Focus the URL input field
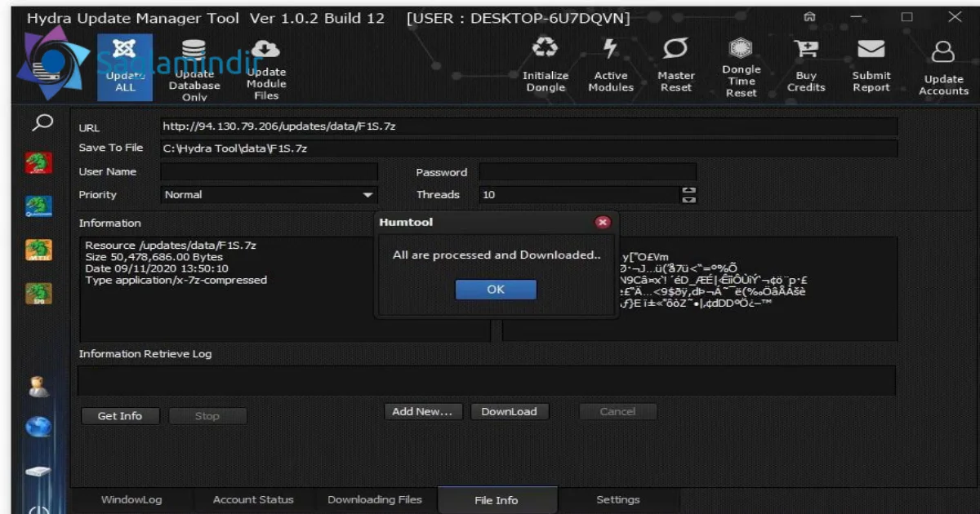Viewport: 980px width, 514px height. coord(529,126)
